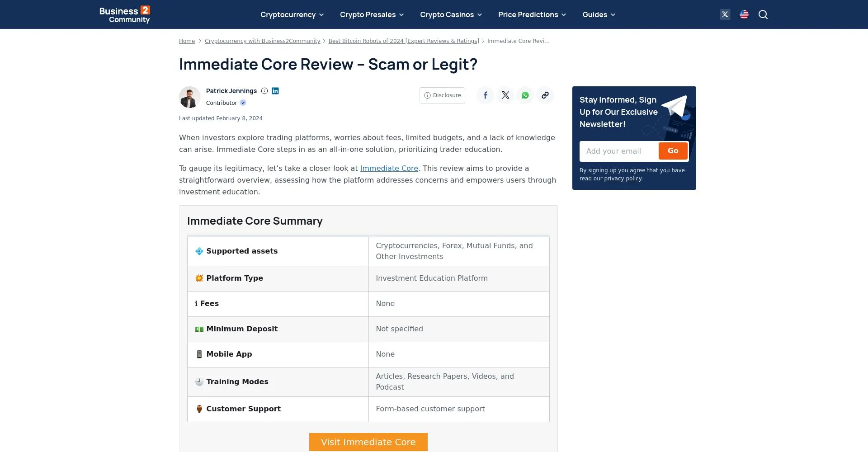This screenshot has width=868, height=452.
Task: Open the Business 2 Community logo homepage
Action: (124, 14)
